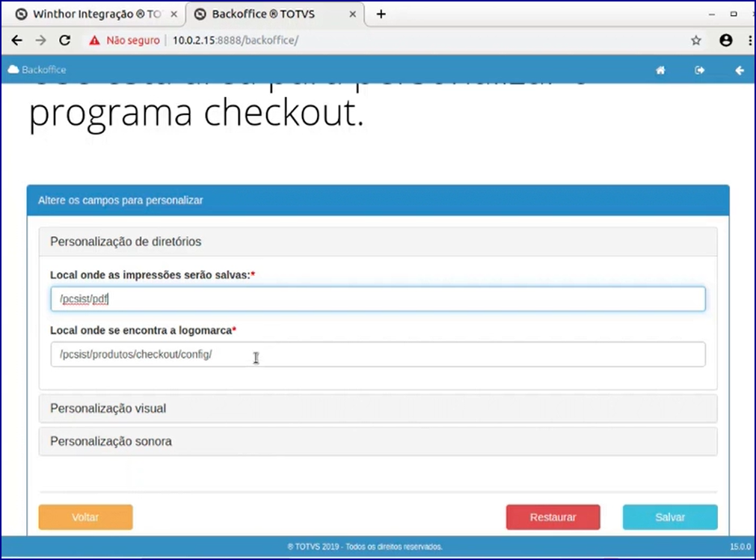
Task: Collapse Personalização de diretórios section
Action: [378, 241]
